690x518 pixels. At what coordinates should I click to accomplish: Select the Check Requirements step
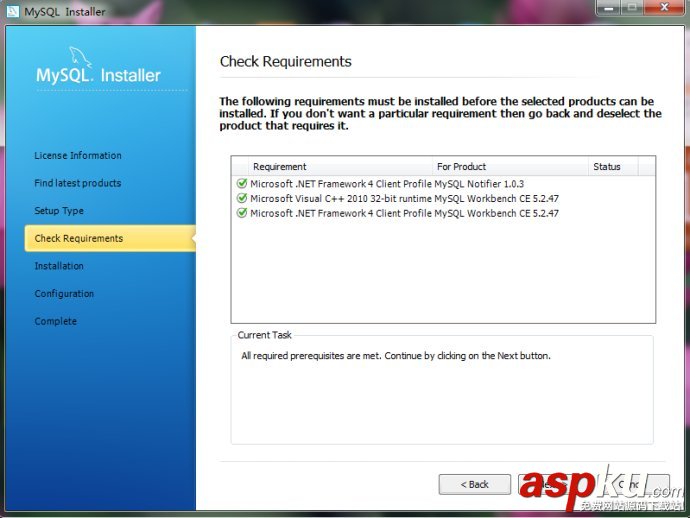[110, 238]
